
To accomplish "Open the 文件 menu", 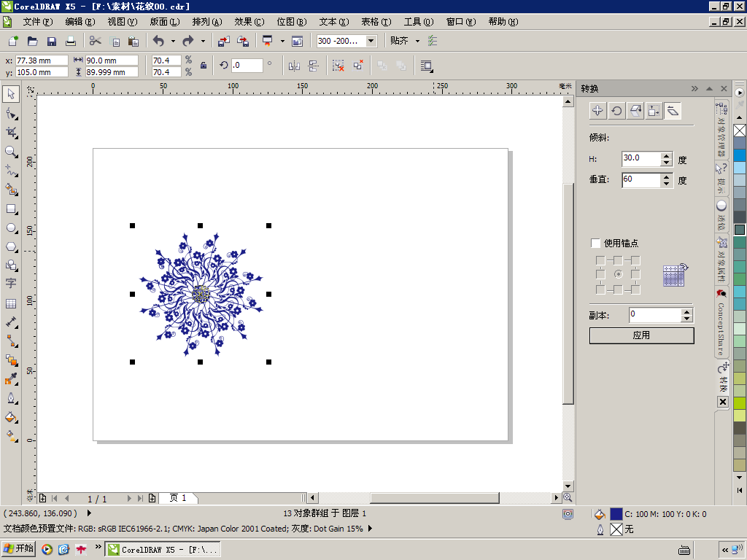I will point(38,22).
